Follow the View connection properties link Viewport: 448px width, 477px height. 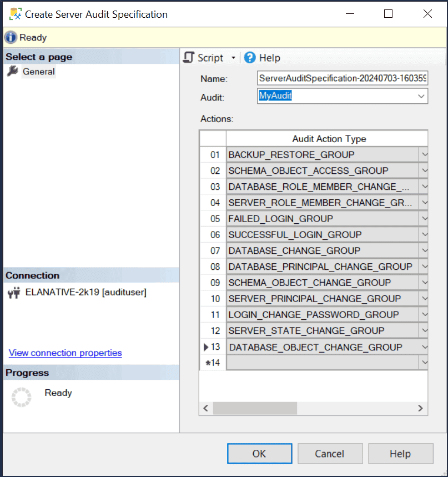coord(65,353)
